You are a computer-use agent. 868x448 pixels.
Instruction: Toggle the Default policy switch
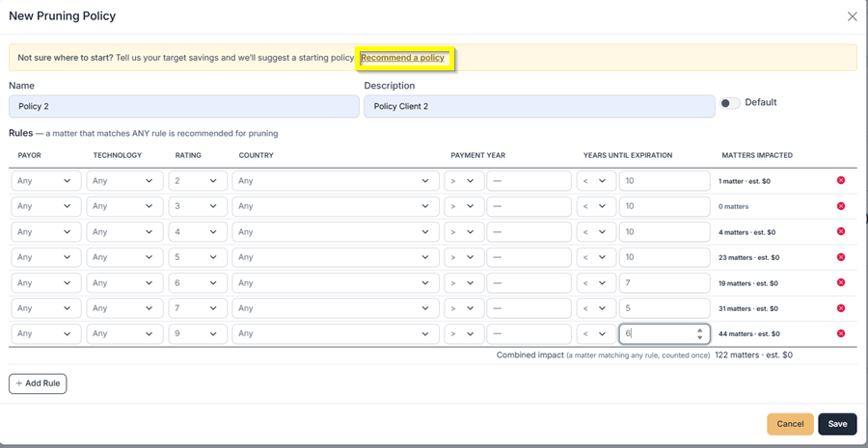(x=730, y=103)
